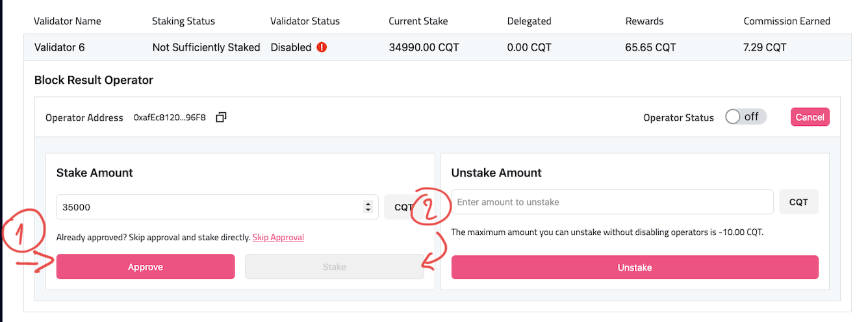Increase stake amount with the up stepper arrow
Screen dimensions: 868x322
[368, 204]
